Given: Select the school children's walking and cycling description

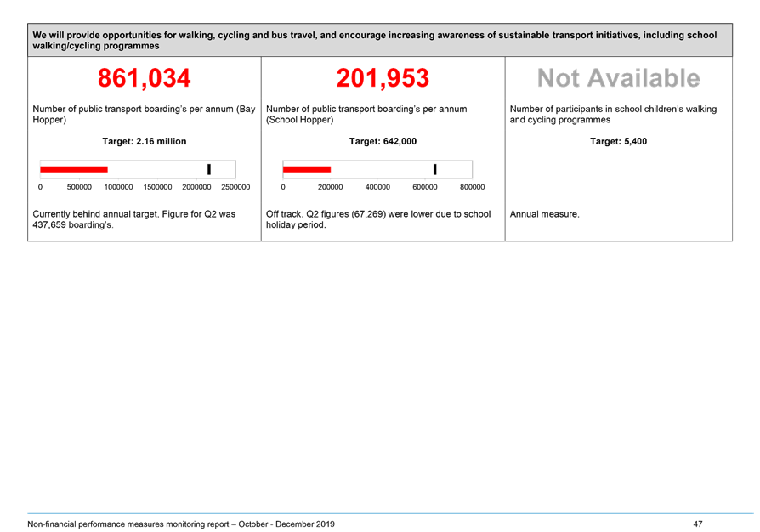Looking at the screenshot, I should coord(613,115).
